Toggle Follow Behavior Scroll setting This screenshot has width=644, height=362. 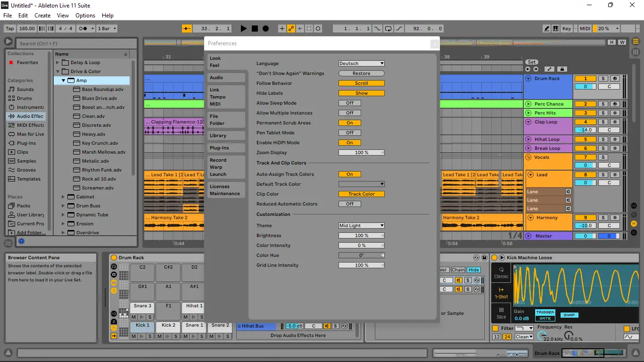coord(362,83)
